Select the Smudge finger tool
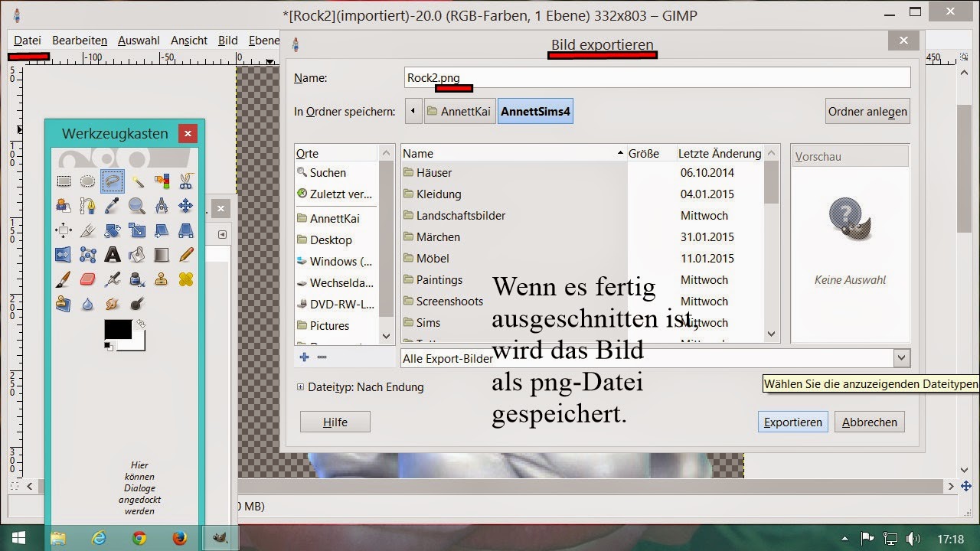980x551 pixels. pyautogui.click(x=113, y=304)
